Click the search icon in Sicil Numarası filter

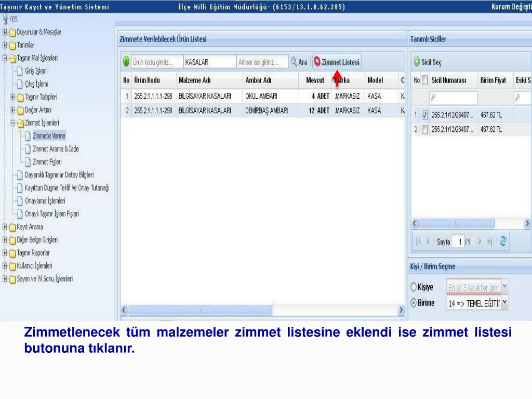[433, 98]
